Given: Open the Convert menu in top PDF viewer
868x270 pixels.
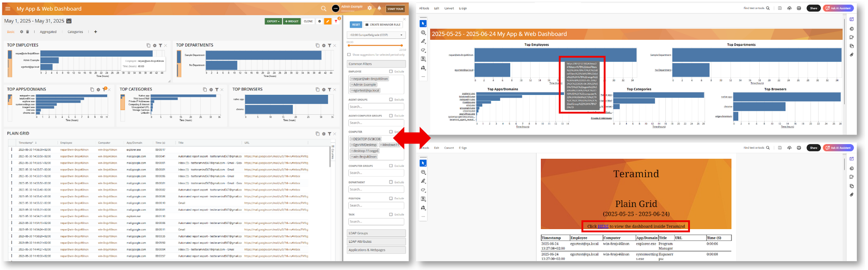Looking at the screenshot, I should coord(449,8).
